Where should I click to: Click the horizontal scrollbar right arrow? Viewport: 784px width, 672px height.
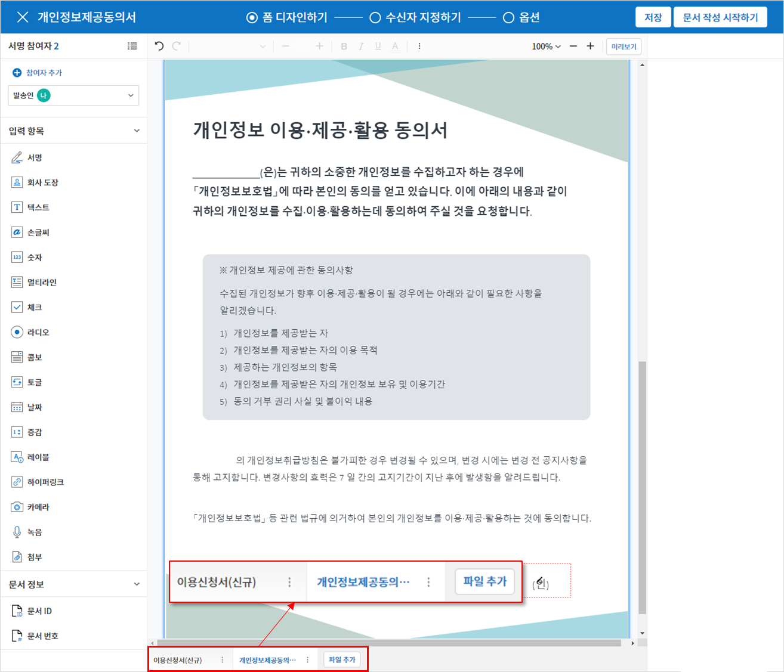tap(632, 643)
